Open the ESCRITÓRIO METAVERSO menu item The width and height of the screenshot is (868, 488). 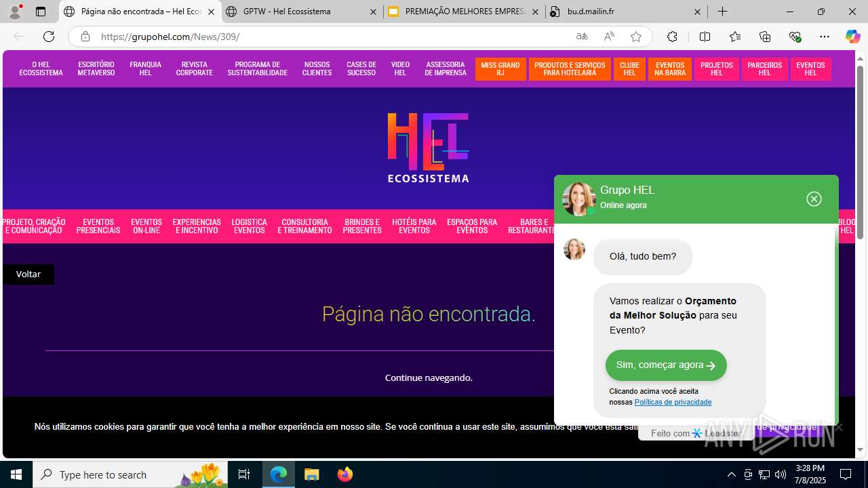tap(96, 69)
